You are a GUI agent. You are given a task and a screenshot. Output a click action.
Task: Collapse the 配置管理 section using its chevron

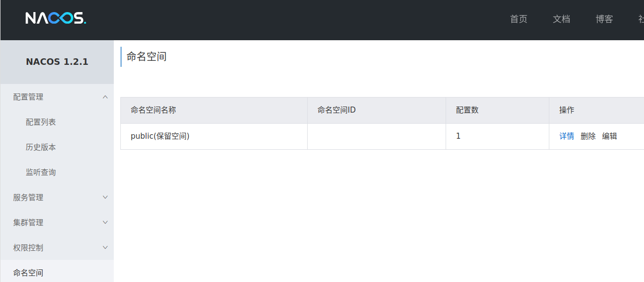[105, 97]
